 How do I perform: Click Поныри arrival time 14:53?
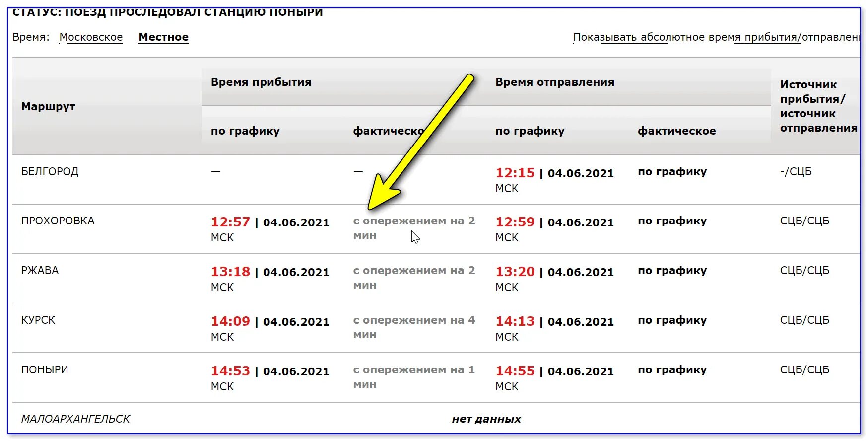tap(230, 371)
